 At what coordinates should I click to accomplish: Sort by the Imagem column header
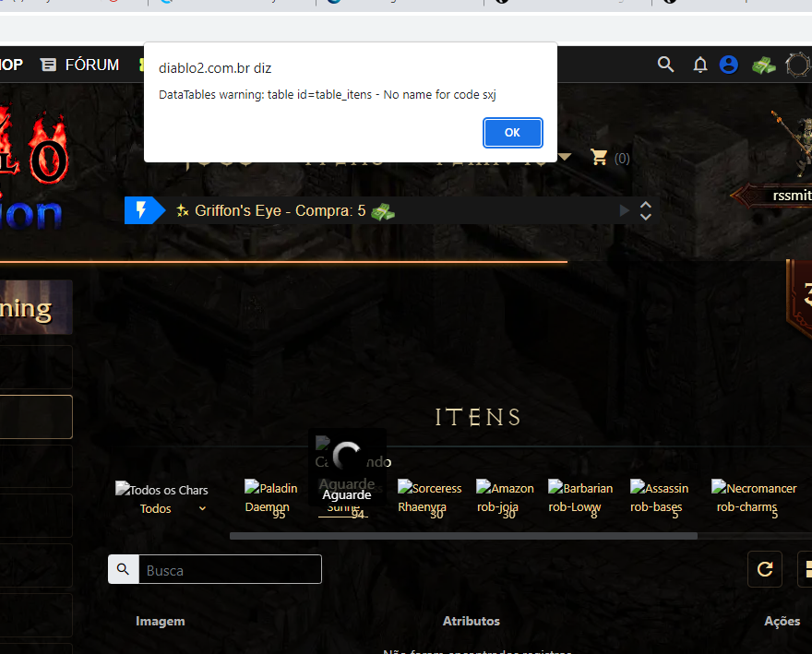tap(160, 621)
